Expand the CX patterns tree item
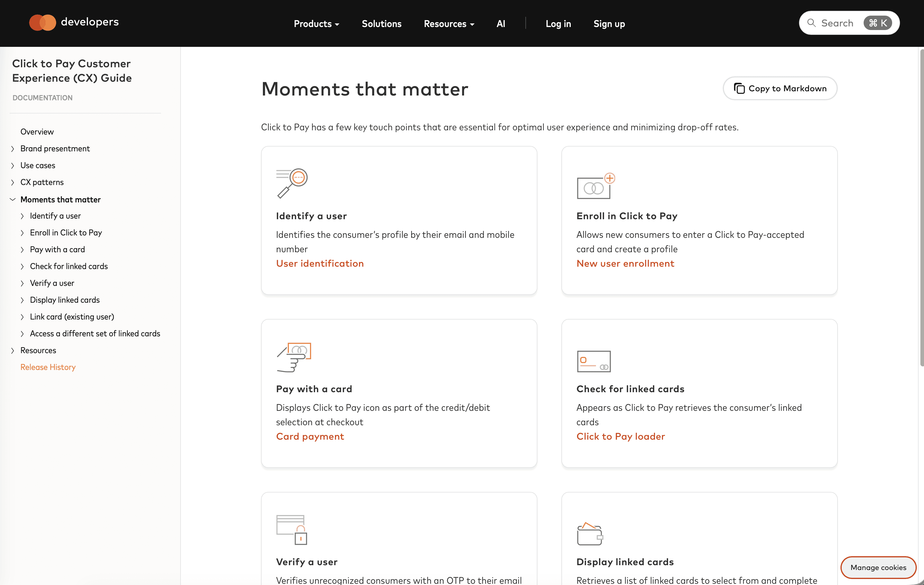This screenshot has width=924, height=585. [x=13, y=182]
